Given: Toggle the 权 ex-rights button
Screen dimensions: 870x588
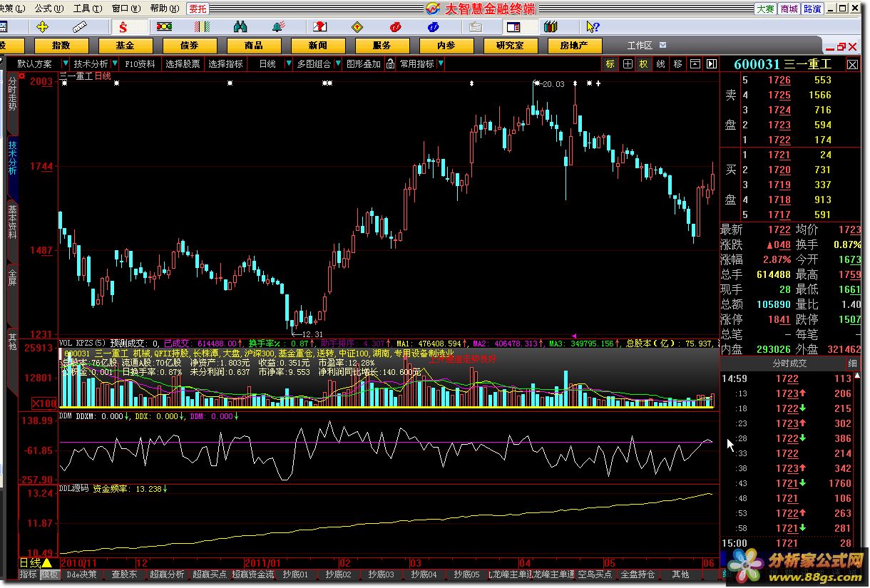Looking at the screenshot, I should (x=644, y=63).
